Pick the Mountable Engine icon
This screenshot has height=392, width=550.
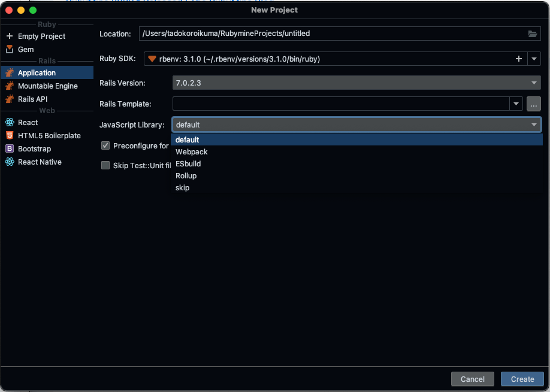10,86
